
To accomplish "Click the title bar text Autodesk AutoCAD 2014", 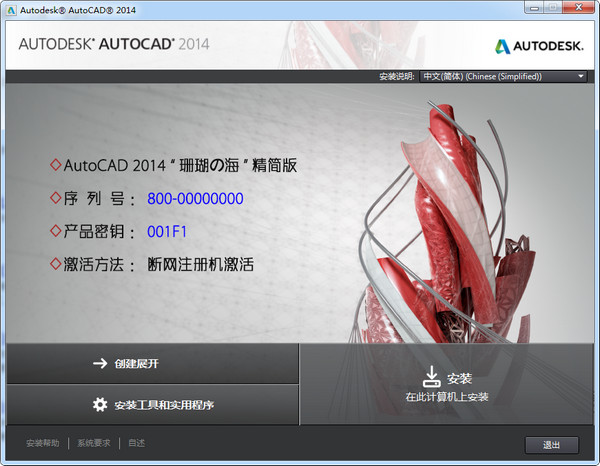I will (x=78, y=10).
